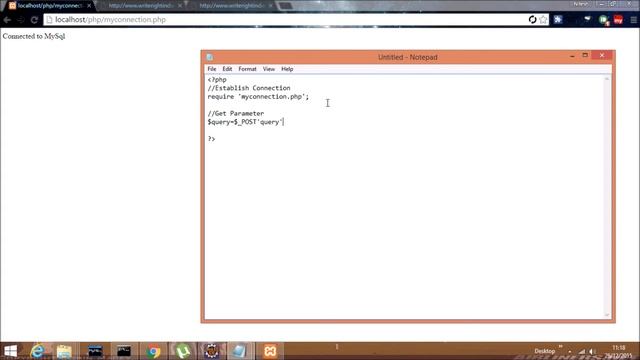Image resolution: width=640 pixels, height=360 pixels.
Task: Switch to Chrome from taskbar
Action: (x=153, y=351)
